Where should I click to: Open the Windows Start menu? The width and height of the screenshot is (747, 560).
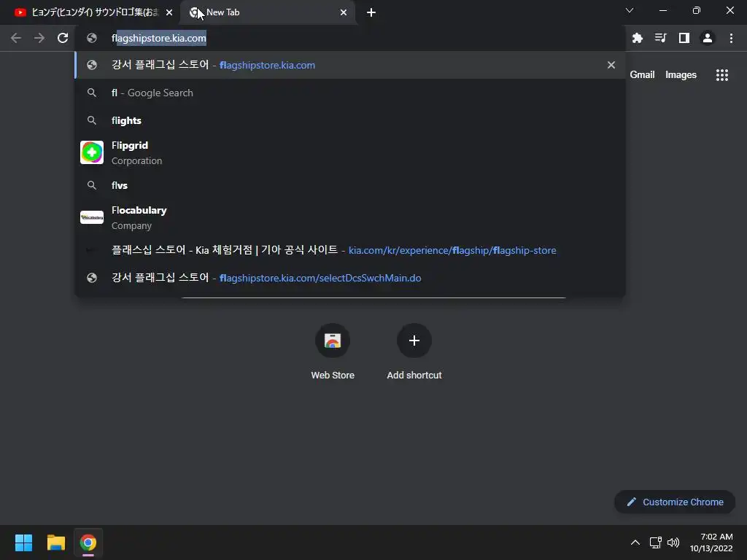pos(24,542)
